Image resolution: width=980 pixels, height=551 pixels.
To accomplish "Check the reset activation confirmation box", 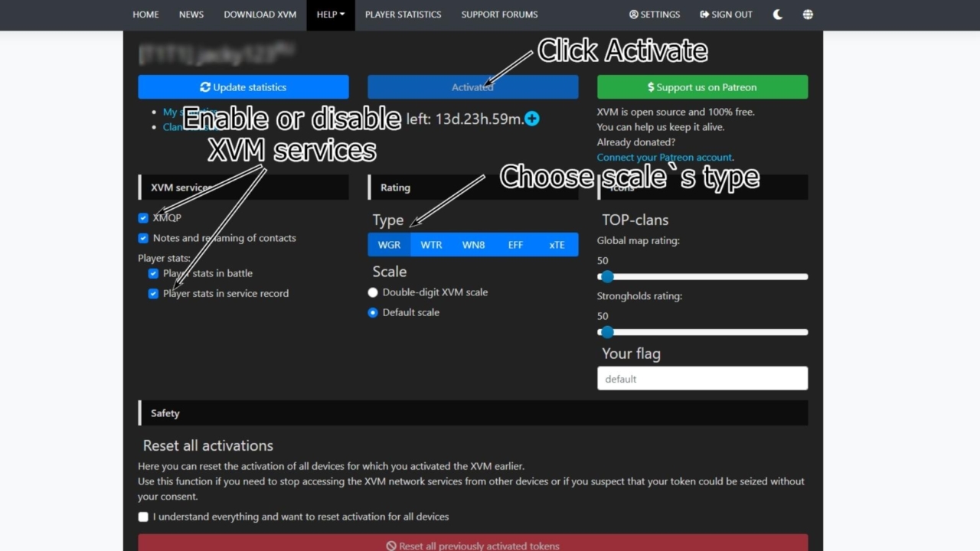I will [x=143, y=517].
